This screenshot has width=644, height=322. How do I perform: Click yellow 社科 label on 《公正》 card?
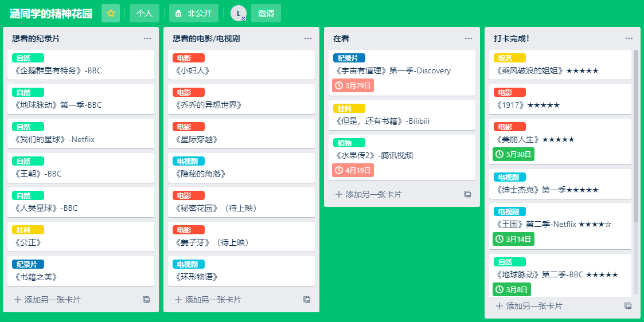click(x=28, y=230)
